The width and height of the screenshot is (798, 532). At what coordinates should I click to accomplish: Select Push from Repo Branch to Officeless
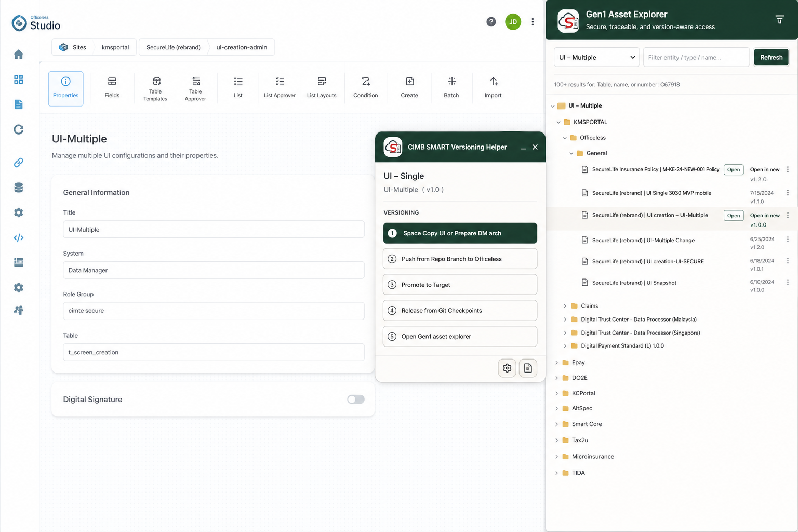(460, 259)
